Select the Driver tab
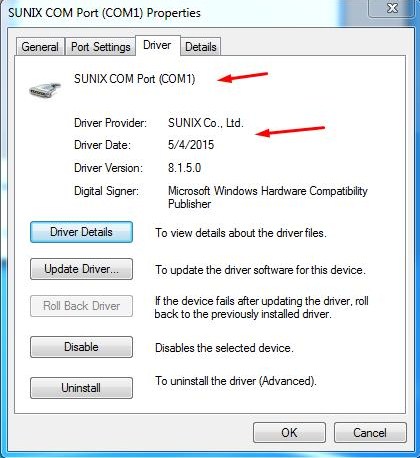 tap(157, 45)
